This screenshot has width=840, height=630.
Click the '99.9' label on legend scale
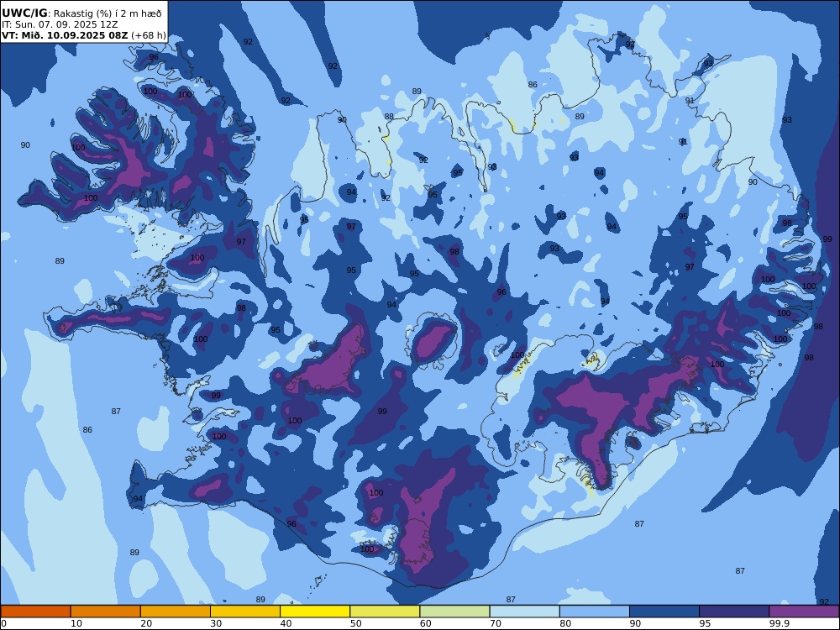pos(779,623)
